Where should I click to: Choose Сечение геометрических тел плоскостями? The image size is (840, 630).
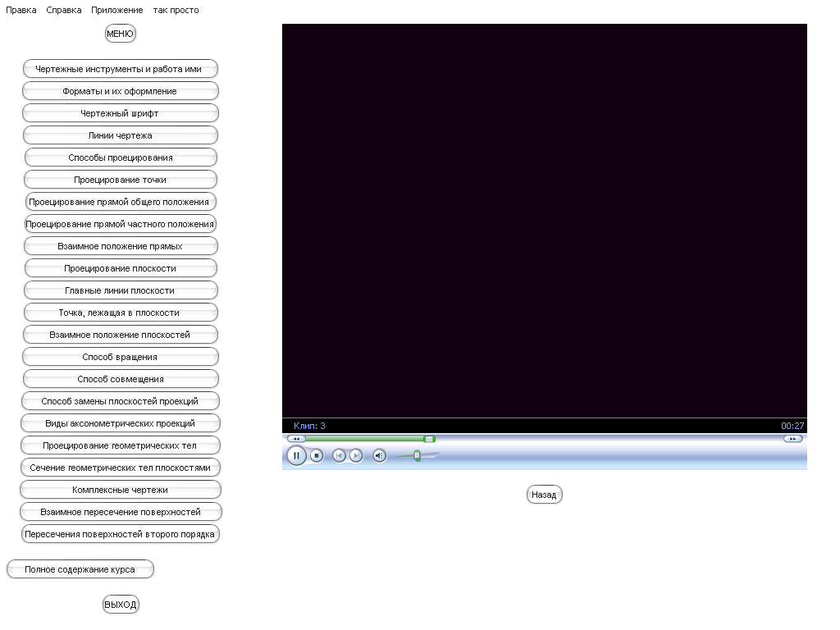[121, 468]
